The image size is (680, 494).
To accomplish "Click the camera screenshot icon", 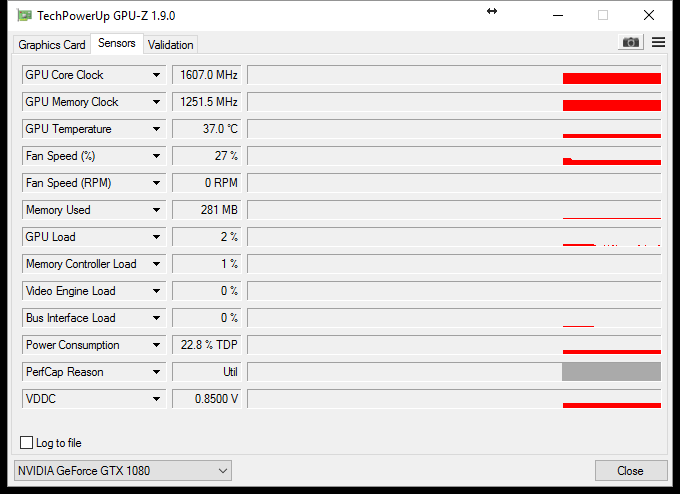I will [x=630, y=42].
